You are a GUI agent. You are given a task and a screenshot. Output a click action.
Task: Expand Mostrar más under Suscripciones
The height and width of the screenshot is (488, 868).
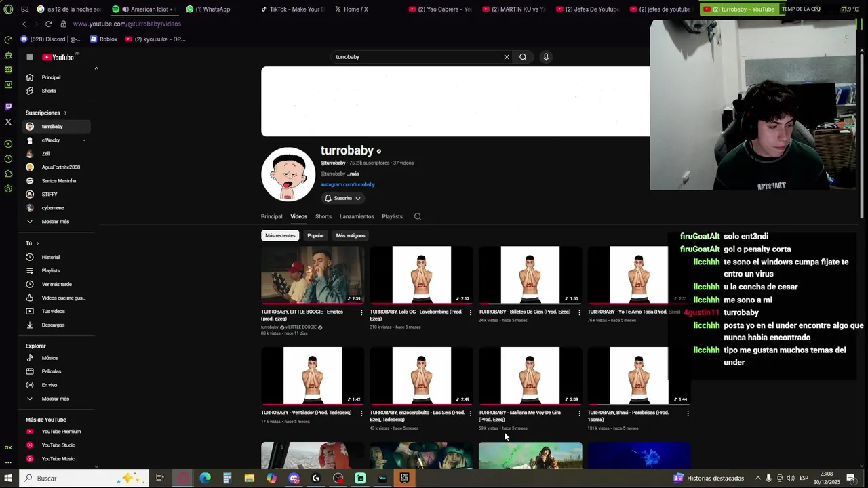point(57,222)
